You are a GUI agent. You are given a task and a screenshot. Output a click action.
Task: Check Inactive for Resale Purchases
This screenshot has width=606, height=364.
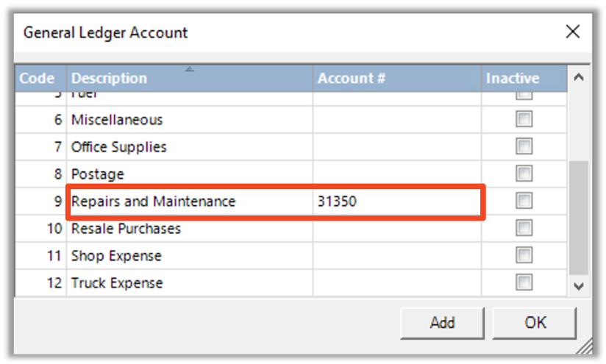click(x=524, y=228)
